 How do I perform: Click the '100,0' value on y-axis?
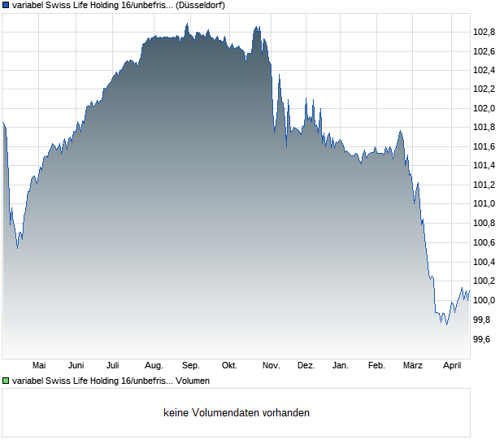point(484,300)
